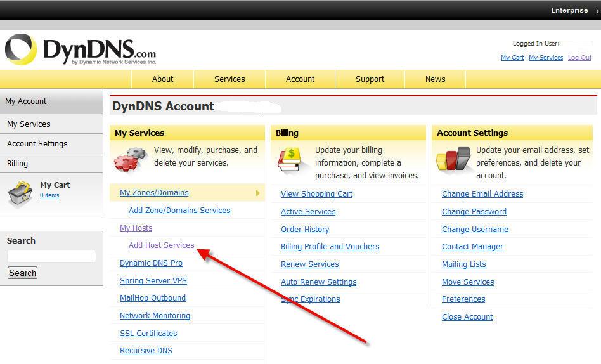The image size is (601, 364).
Task: Open Dynamic DNS Pro link
Action: 151,263
